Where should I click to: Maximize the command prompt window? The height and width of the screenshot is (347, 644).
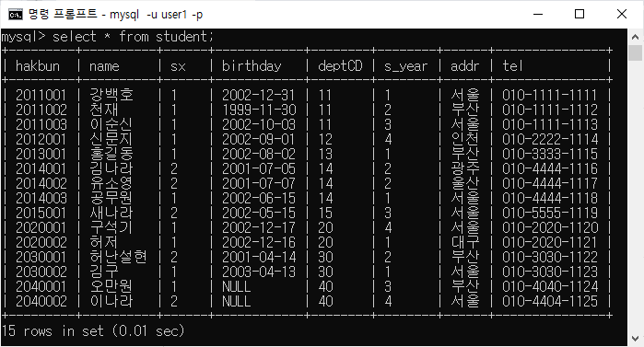coord(580,14)
